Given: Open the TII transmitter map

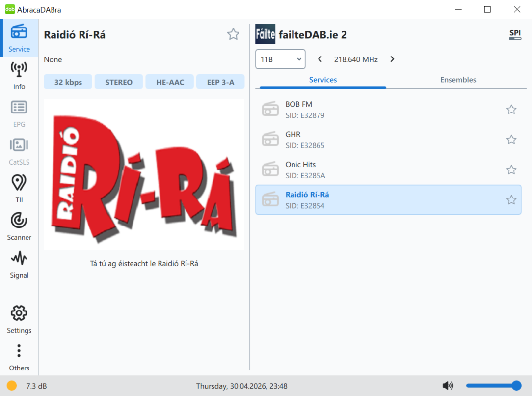Looking at the screenshot, I should (x=19, y=189).
